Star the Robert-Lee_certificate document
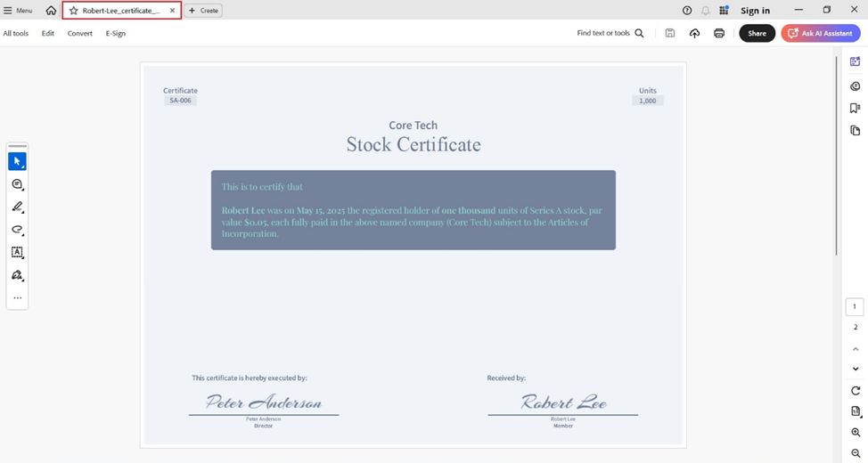Image resolution: width=868 pixels, height=463 pixels. [x=74, y=11]
